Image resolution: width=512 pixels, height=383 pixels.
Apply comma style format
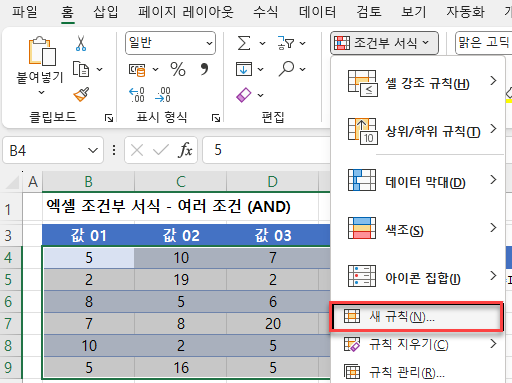coord(204,69)
